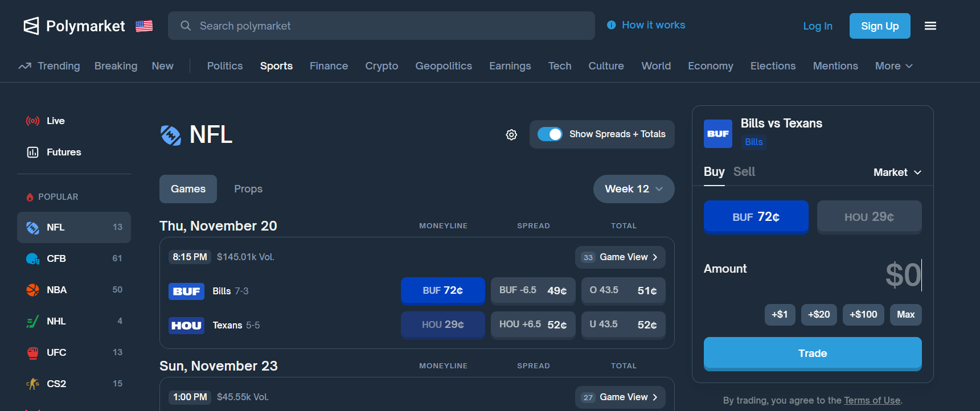
Task: Select Over 43.5 total at 51¢
Action: coord(624,291)
